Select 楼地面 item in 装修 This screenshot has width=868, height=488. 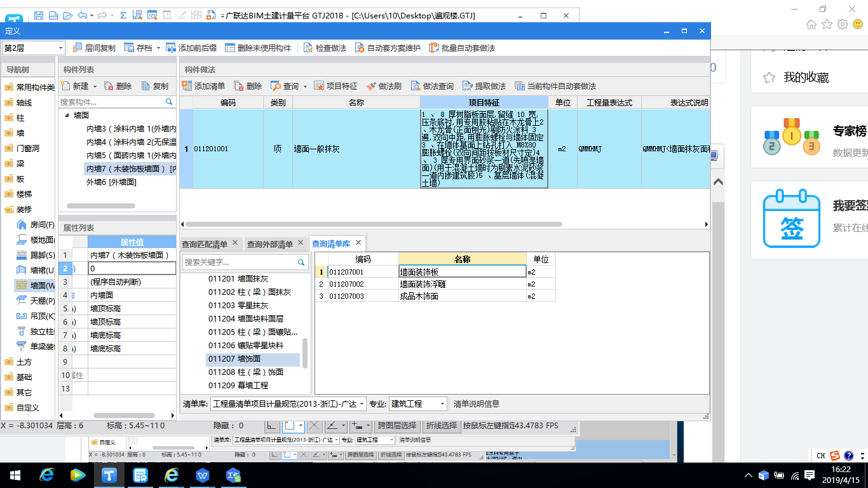36,240
